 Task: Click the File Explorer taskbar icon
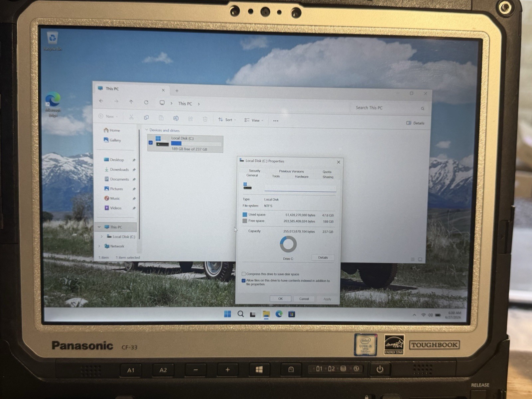[x=266, y=314]
